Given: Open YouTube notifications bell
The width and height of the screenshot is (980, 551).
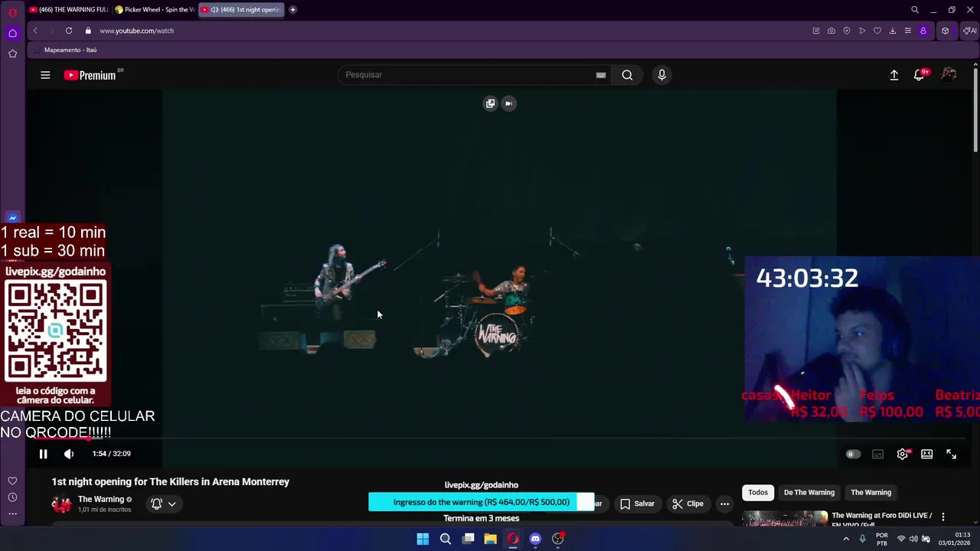Looking at the screenshot, I should click(x=920, y=75).
